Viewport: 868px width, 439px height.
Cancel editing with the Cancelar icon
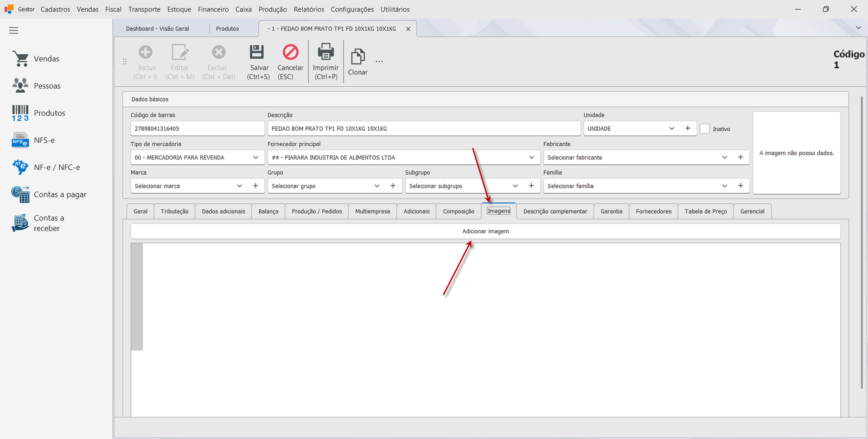tap(290, 52)
